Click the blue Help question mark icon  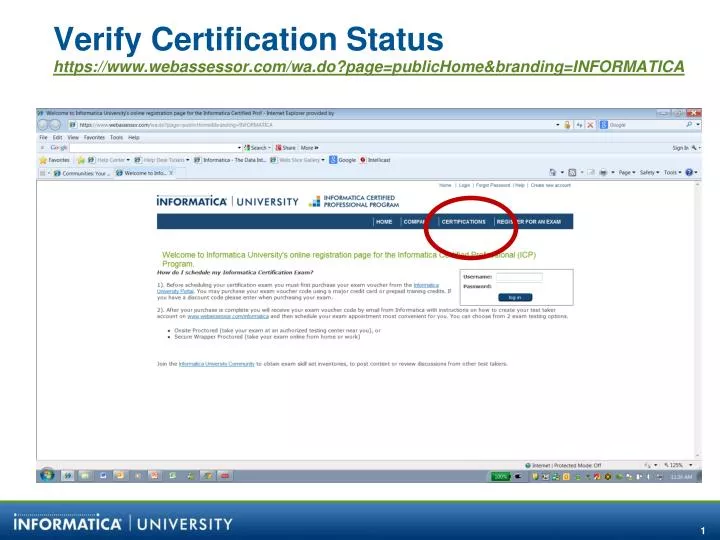click(689, 172)
